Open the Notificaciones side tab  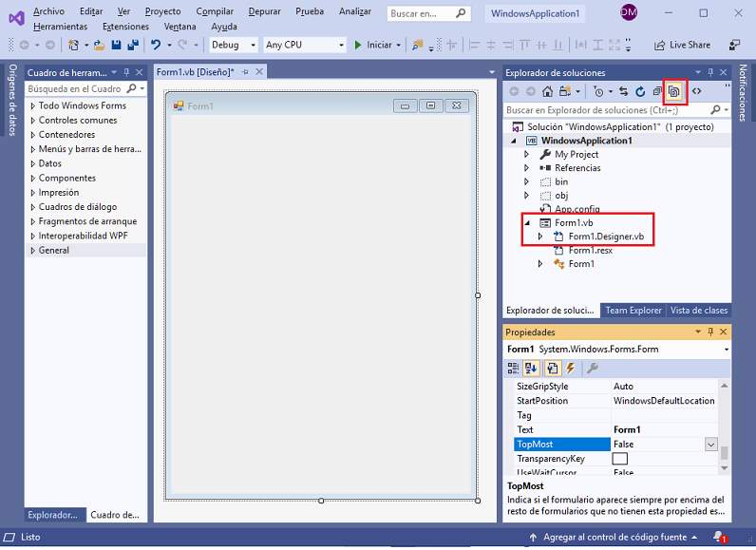pyautogui.click(x=743, y=92)
